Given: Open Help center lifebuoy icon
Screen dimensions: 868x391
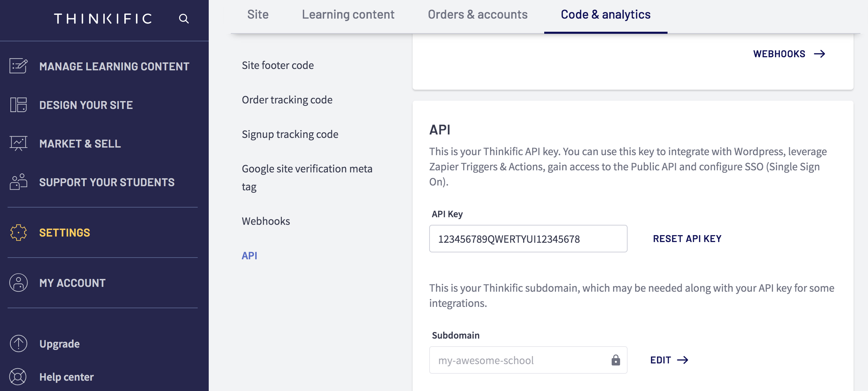Looking at the screenshot, I should 18,377.
